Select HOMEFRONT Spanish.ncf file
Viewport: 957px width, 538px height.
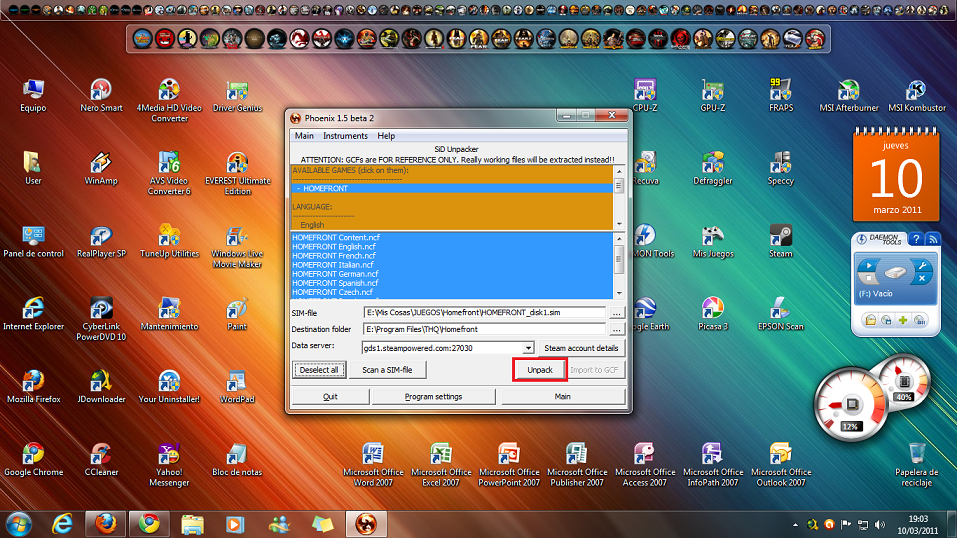coord(335,283)
